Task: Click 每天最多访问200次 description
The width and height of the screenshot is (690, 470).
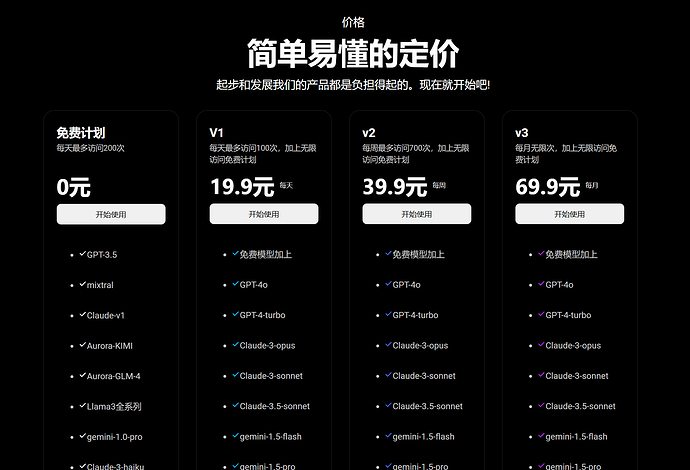Action: coord(91,148)
